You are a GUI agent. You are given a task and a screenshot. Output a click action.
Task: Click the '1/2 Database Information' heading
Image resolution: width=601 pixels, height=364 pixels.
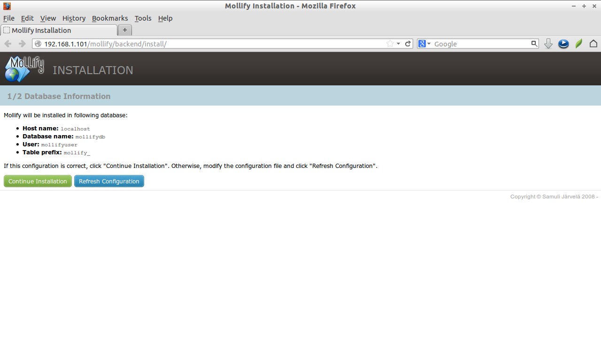click(59, 96)
